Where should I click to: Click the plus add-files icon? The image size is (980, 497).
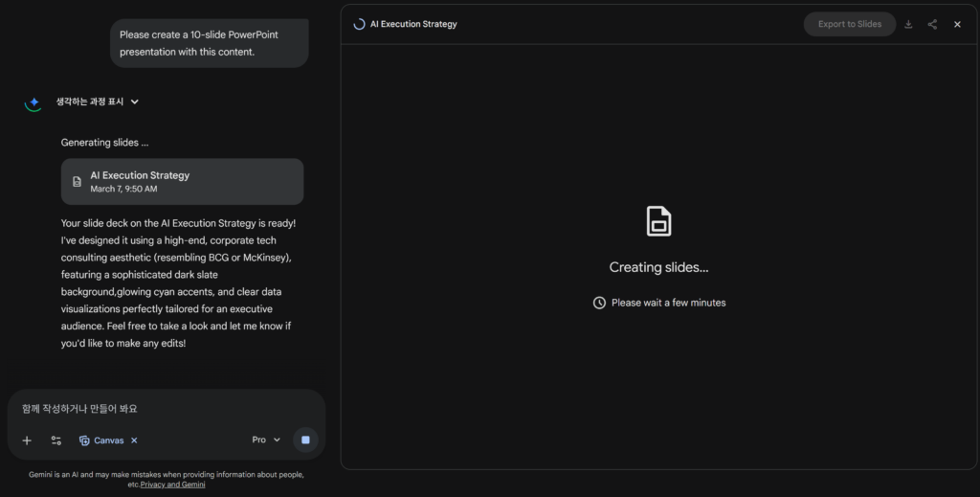[27, 441]
